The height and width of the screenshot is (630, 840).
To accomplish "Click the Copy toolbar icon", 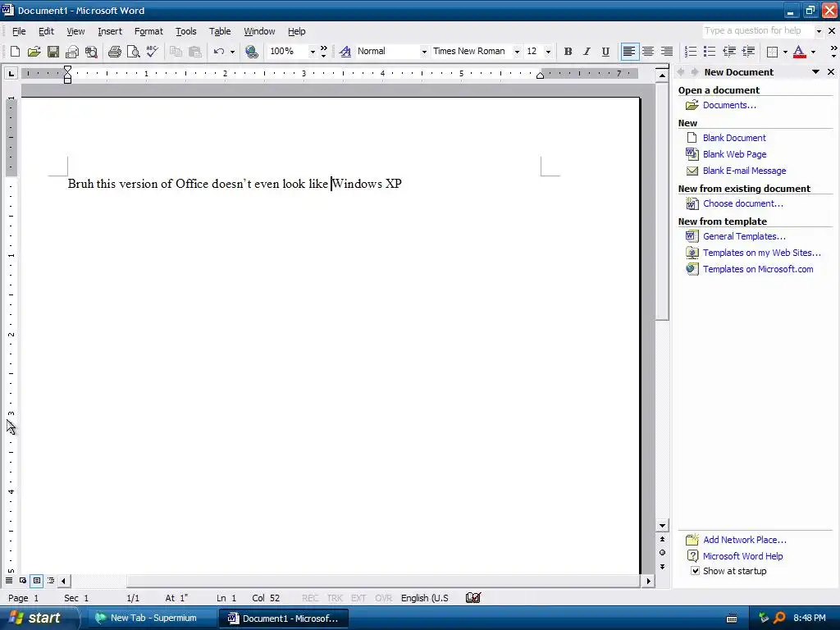I will coord(176,52).
